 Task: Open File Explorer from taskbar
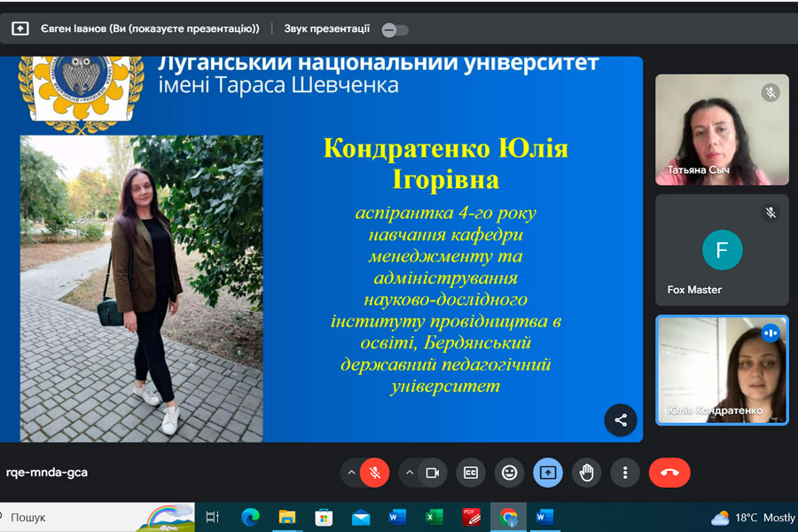287,517
